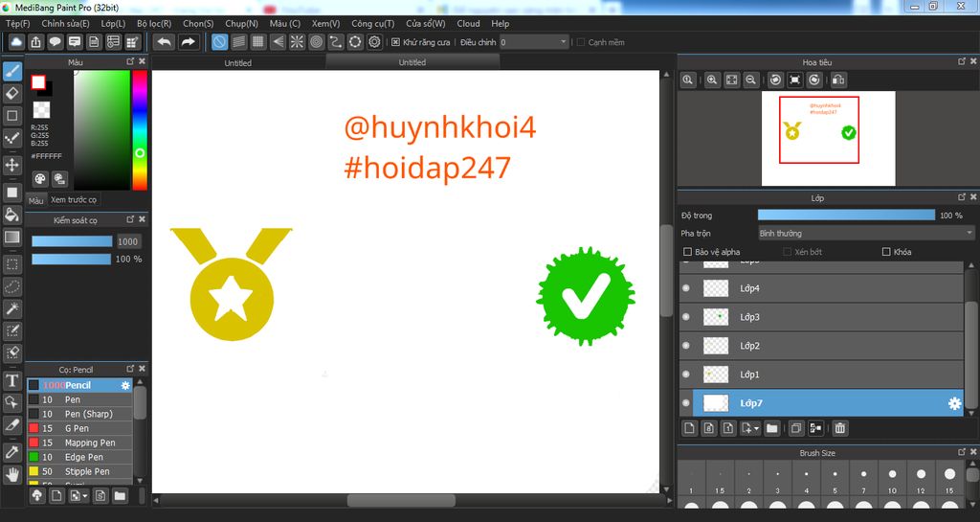Duplicate the selected layer
This screenshot has width=980, height=522.
796,428
